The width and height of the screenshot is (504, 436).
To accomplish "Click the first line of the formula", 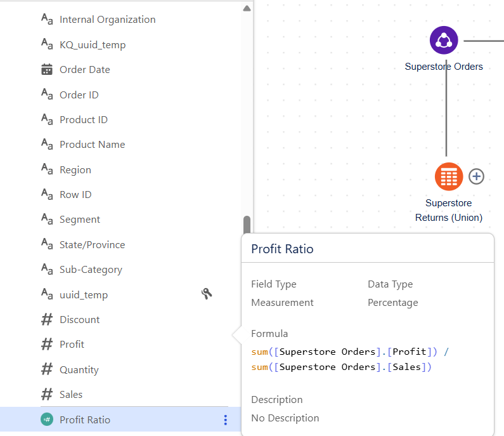I will click(x=350, y=352).
